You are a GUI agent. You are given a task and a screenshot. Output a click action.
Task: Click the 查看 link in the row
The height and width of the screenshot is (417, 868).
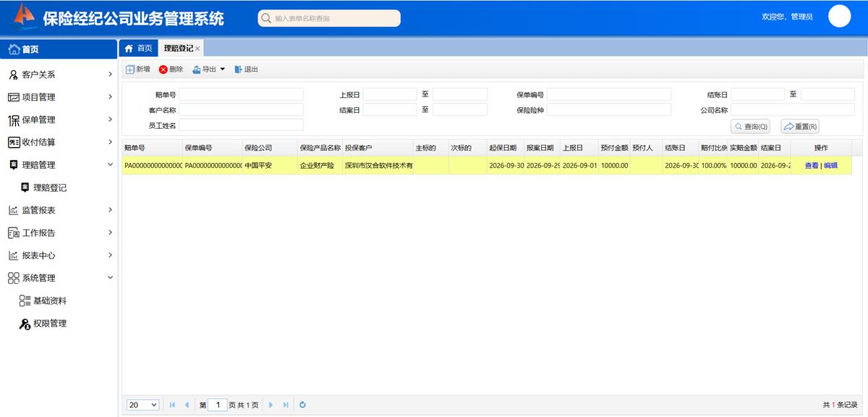(x=812, y=166)
